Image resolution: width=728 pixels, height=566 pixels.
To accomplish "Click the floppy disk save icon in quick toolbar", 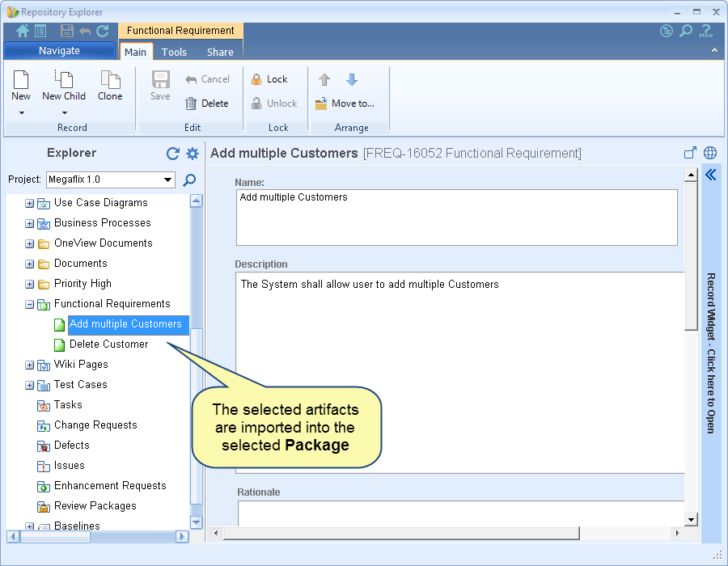I will tap(67, 31).
